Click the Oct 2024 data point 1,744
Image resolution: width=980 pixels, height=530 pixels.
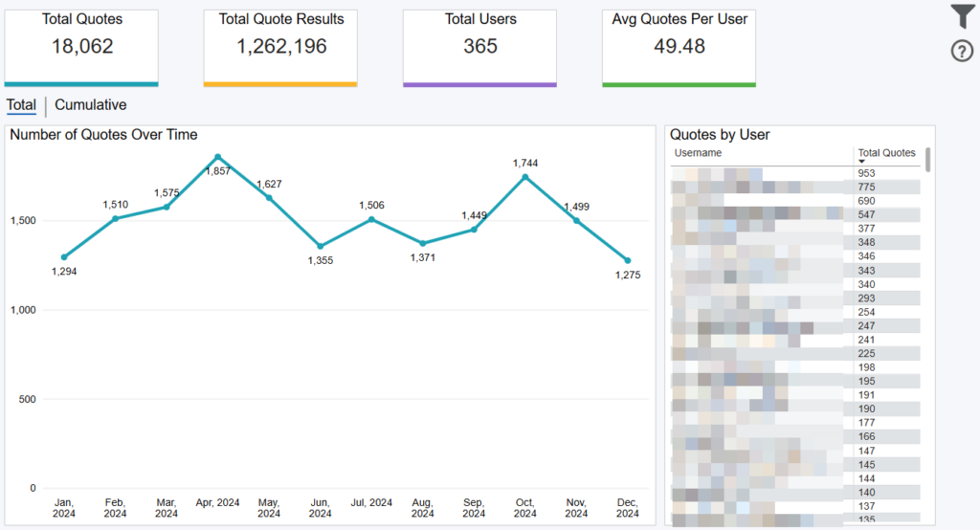tap(524, 177)
